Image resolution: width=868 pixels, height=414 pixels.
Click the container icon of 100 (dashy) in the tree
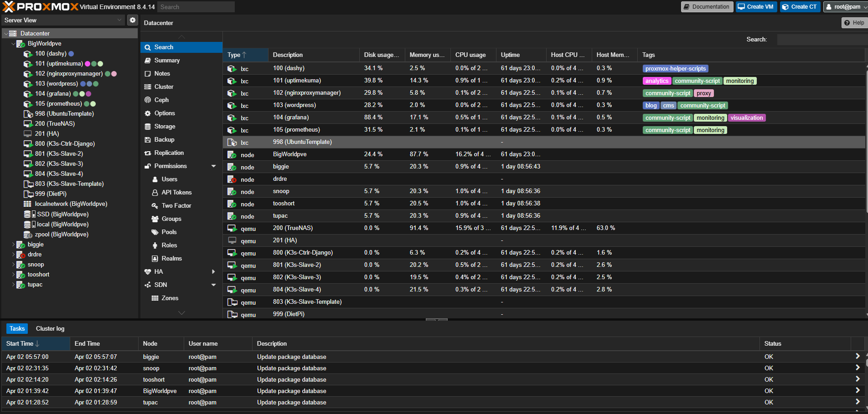(28, 54)
